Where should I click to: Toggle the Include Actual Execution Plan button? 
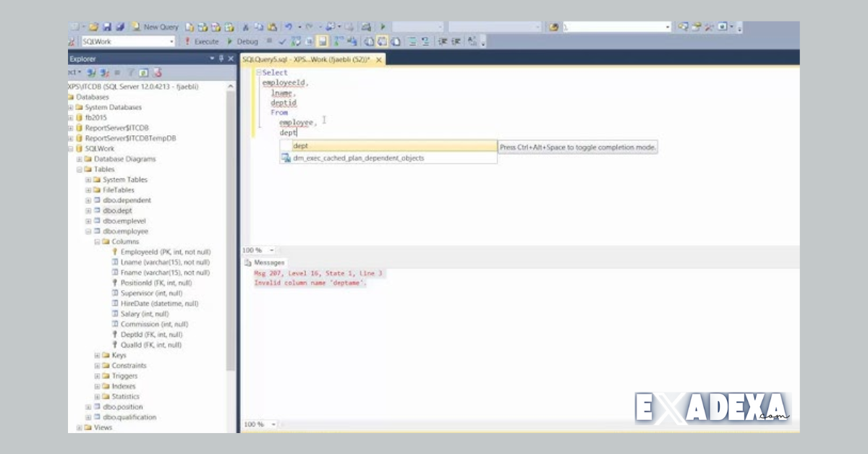(x=335, y=41)
